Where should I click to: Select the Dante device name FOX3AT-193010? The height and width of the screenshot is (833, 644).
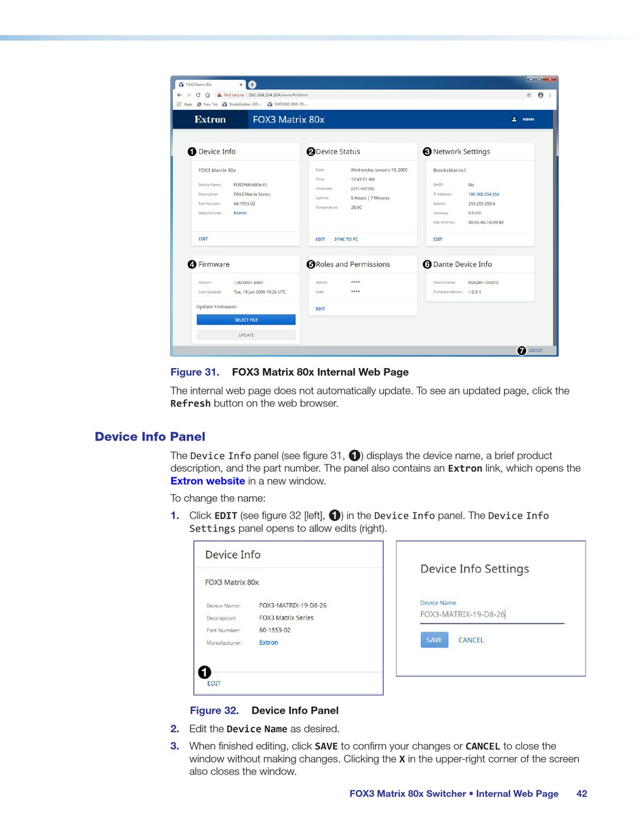483,283
